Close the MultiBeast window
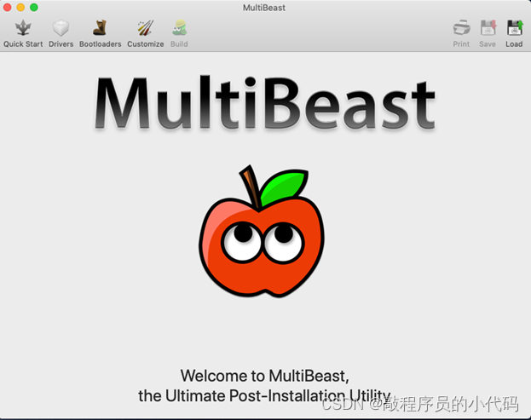Image resolution: width=531 pixels, height=420 pixels. [x=7, y=7]
